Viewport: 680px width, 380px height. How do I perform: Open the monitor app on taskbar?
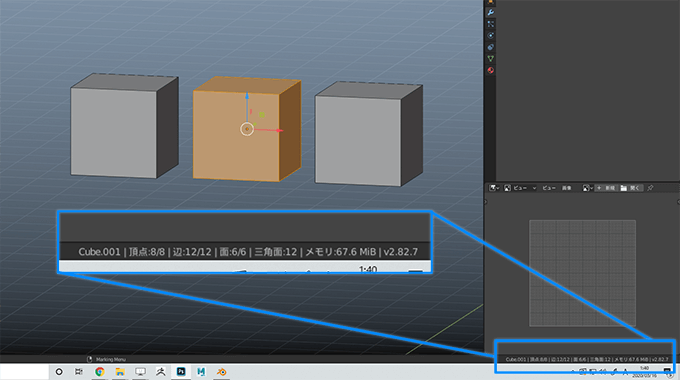[140, 372]
